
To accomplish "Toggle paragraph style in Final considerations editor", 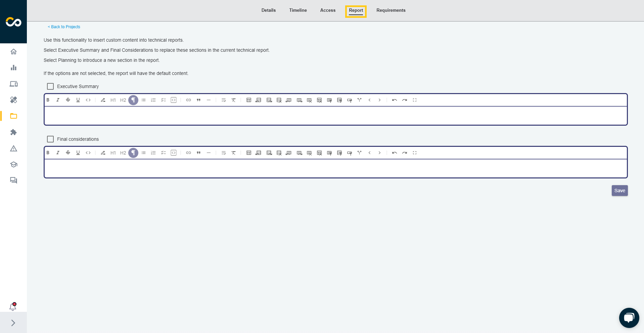I will [133, 153].
